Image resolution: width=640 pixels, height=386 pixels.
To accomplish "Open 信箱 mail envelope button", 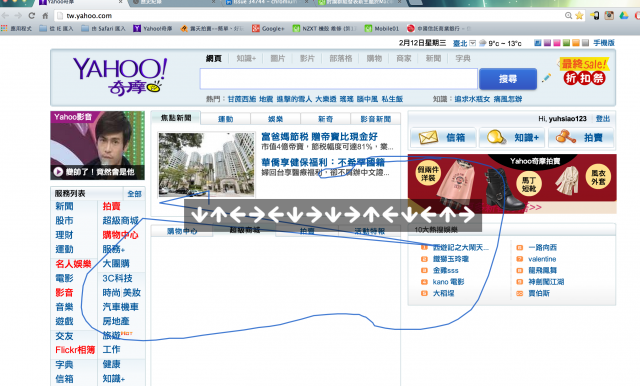I will [x=443, y=138].
